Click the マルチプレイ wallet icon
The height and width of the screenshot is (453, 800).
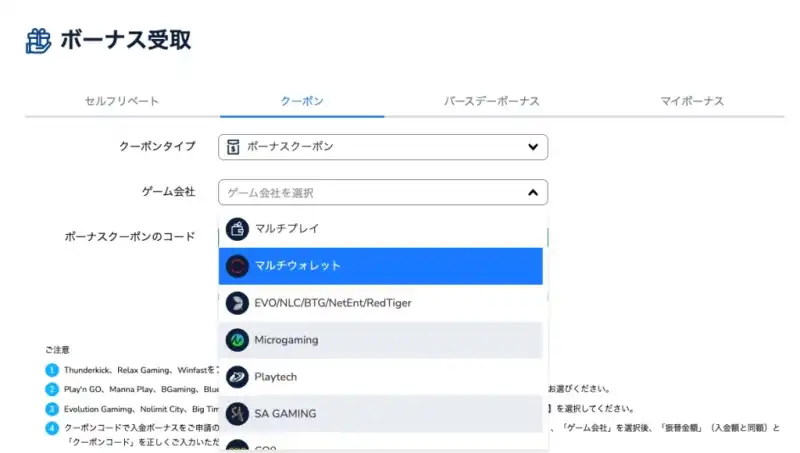click(x=237, y=229)
